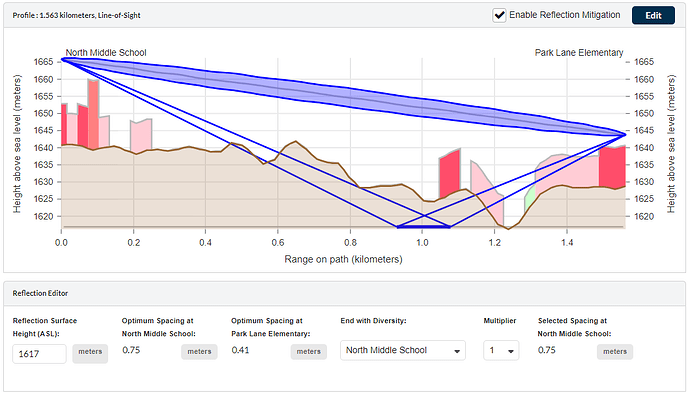This screenshot has height=393, width=690.
Task: Open the End with Diversity dropdown
Action: click(403, 350)
